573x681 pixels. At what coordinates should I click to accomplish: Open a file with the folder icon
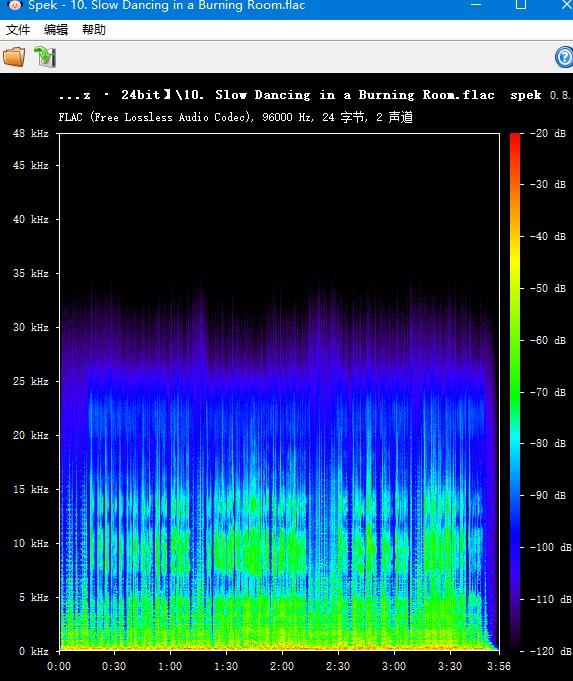(x=14, y=57)
